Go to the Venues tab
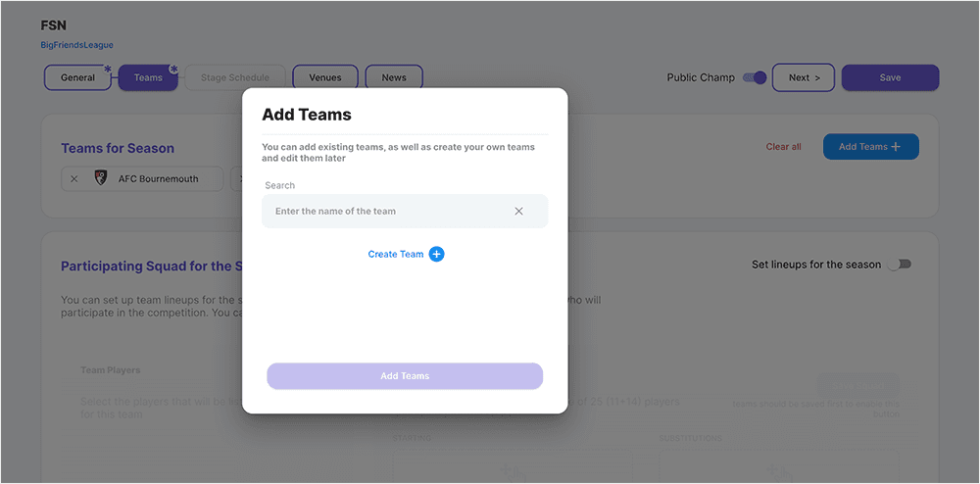Viewport: 980px width, 484px height. [325, 77]
